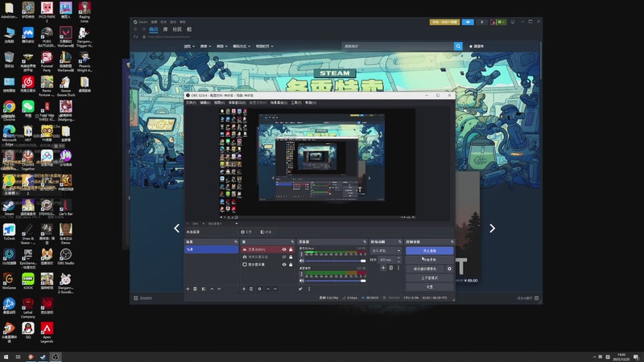Viewport: 644px width, 362px height.
Task: Enable studio mode button in Controls
Action: pyautogui.click(x=430, y=278)
